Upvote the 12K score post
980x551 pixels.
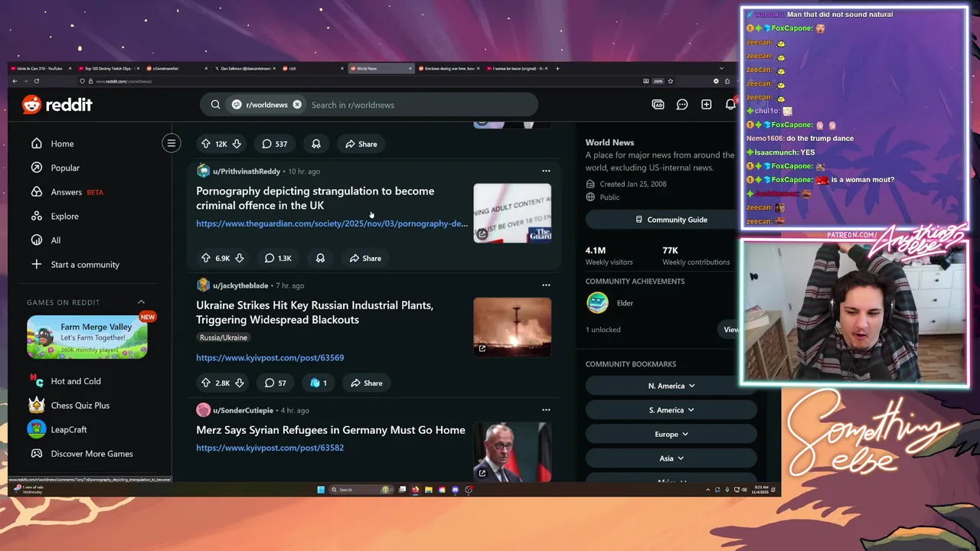(205, 144)
